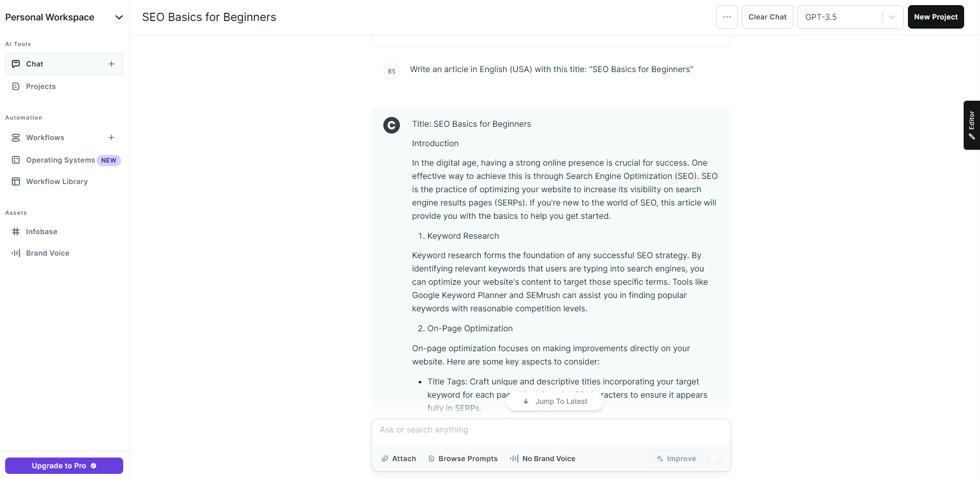Viewport: 980px width, 479px height.
Task: Open the chat options ellipsis menu
Action: [726, 17]
